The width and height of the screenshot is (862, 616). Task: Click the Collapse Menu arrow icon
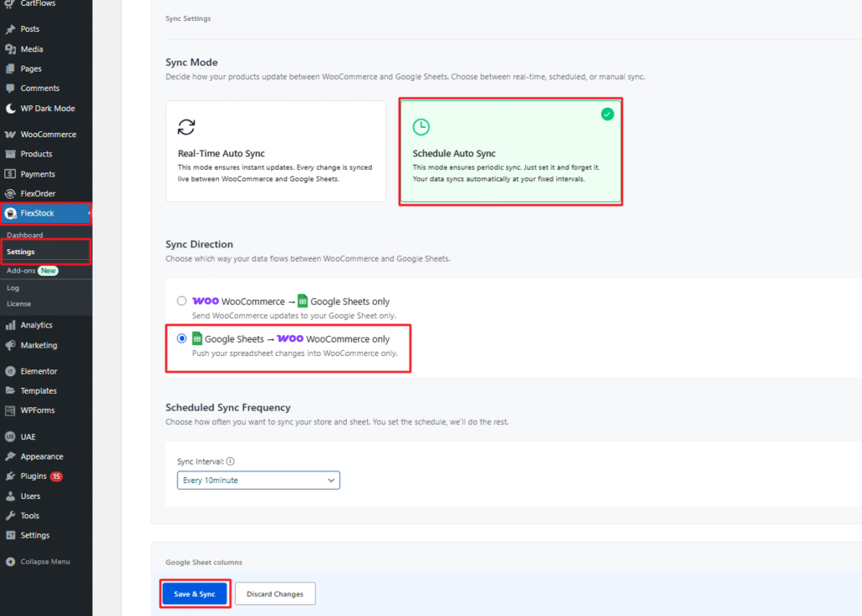tap(10, 561)
